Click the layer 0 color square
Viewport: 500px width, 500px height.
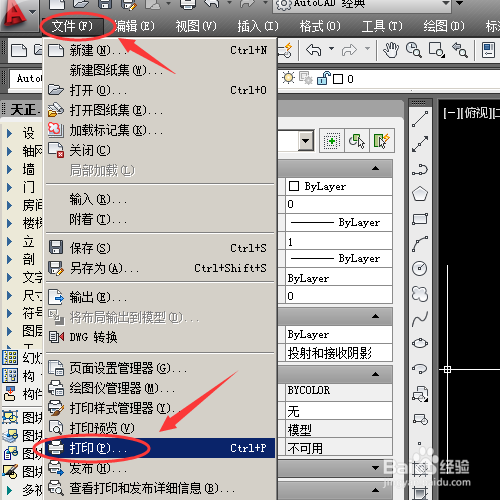[338, 79]
